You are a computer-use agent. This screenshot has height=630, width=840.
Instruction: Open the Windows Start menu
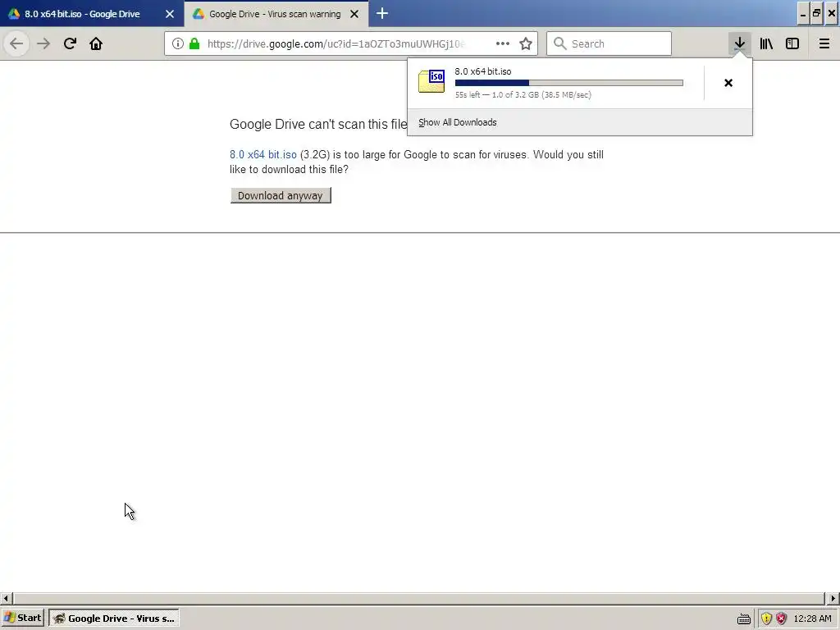point(22,618)
